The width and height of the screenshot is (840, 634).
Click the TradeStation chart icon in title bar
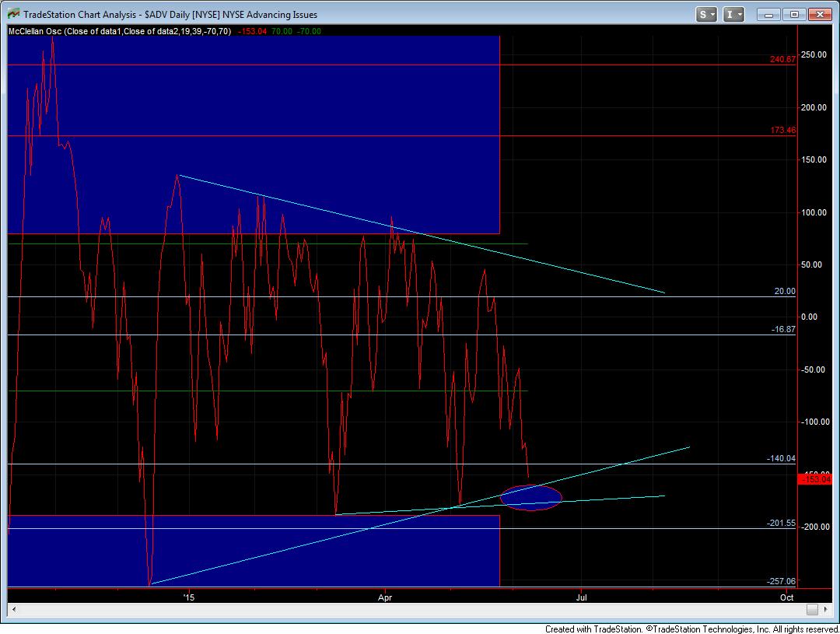(x=12, y=14)
